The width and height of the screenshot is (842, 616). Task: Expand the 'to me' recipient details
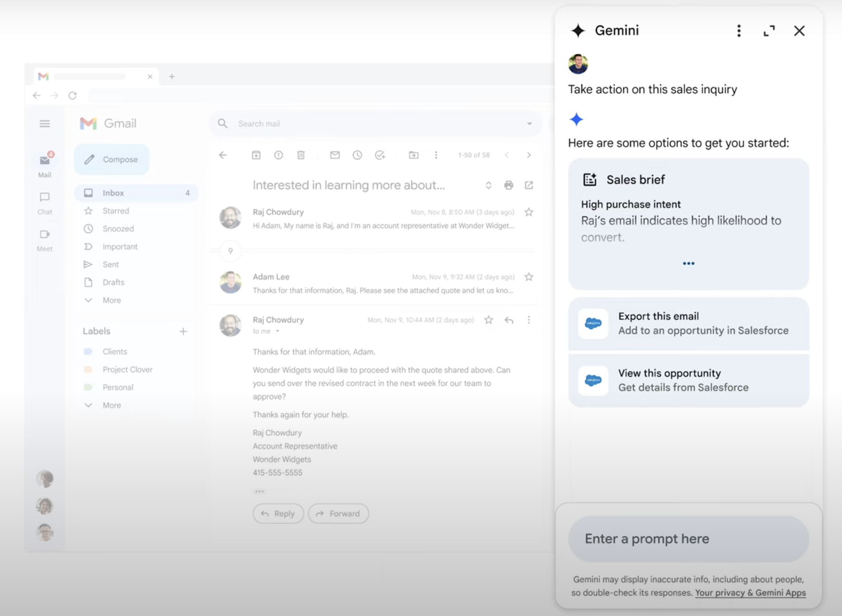tap(277, 331)
